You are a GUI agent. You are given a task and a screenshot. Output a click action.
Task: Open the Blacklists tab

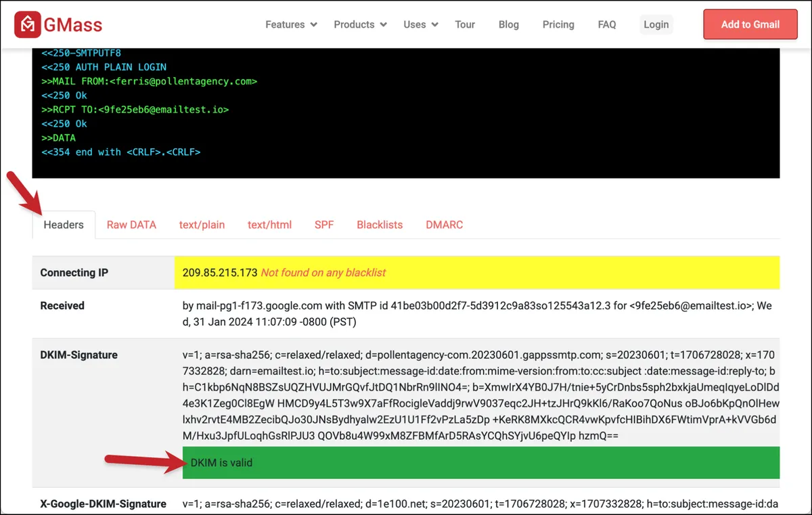pos(380,225)
